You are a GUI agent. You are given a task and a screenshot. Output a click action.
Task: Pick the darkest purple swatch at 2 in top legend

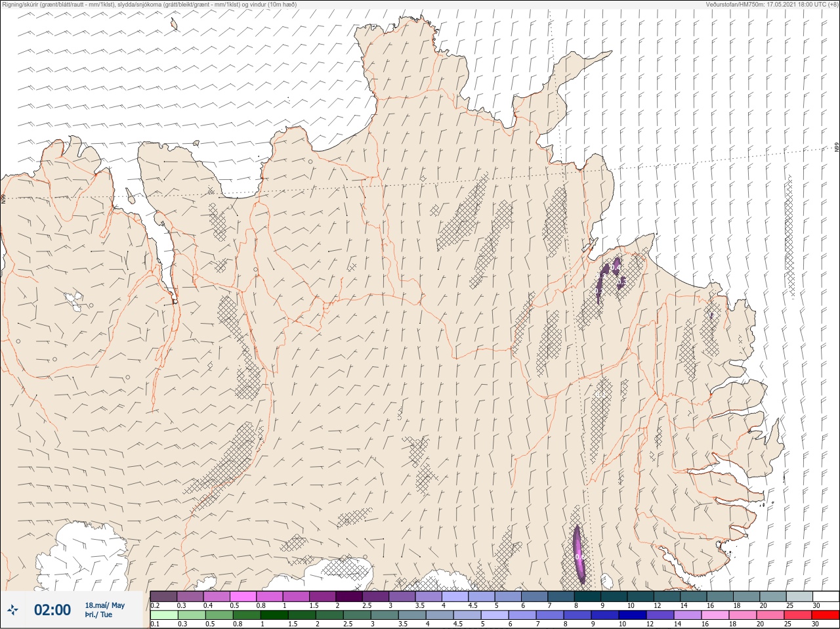coord(350,596)
